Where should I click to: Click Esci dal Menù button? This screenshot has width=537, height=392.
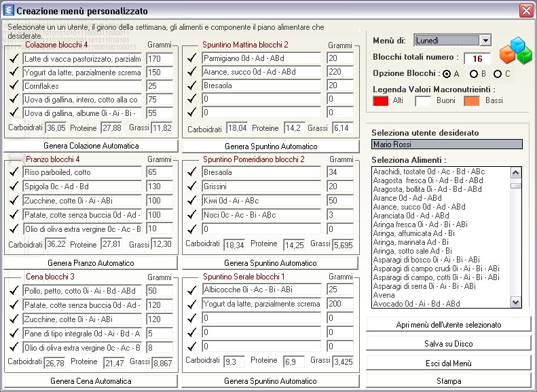tap(449, 364)
